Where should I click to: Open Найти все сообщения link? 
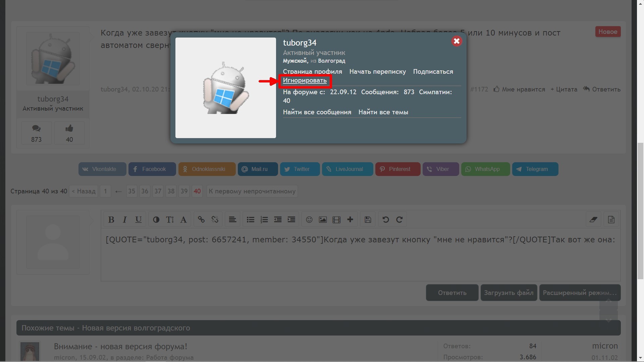click(317, 112)
